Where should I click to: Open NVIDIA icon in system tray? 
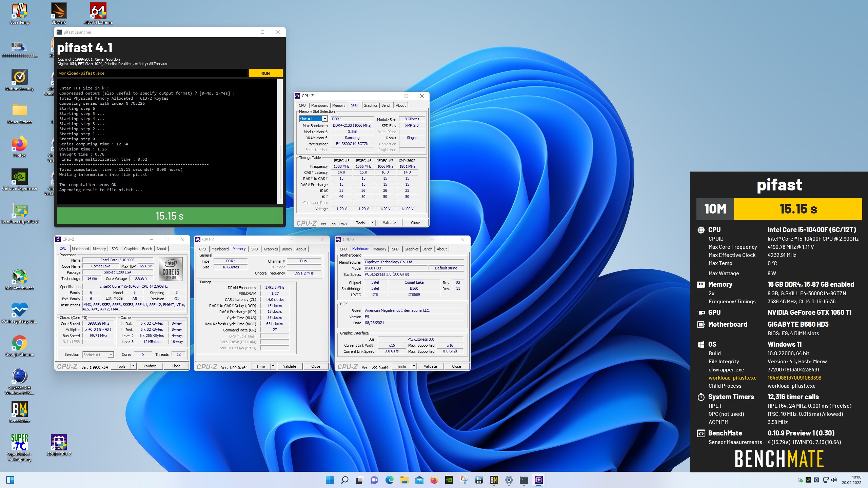tap(808, 480)
